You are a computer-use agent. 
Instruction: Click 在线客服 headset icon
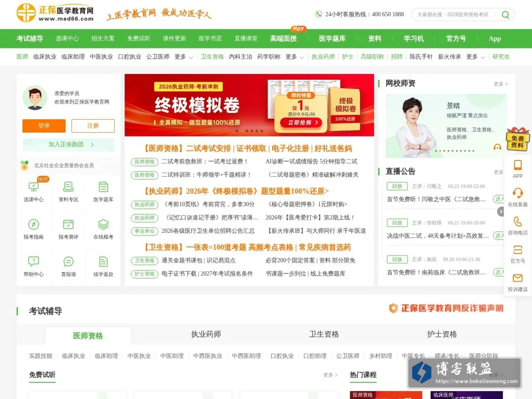pos(517,193)
